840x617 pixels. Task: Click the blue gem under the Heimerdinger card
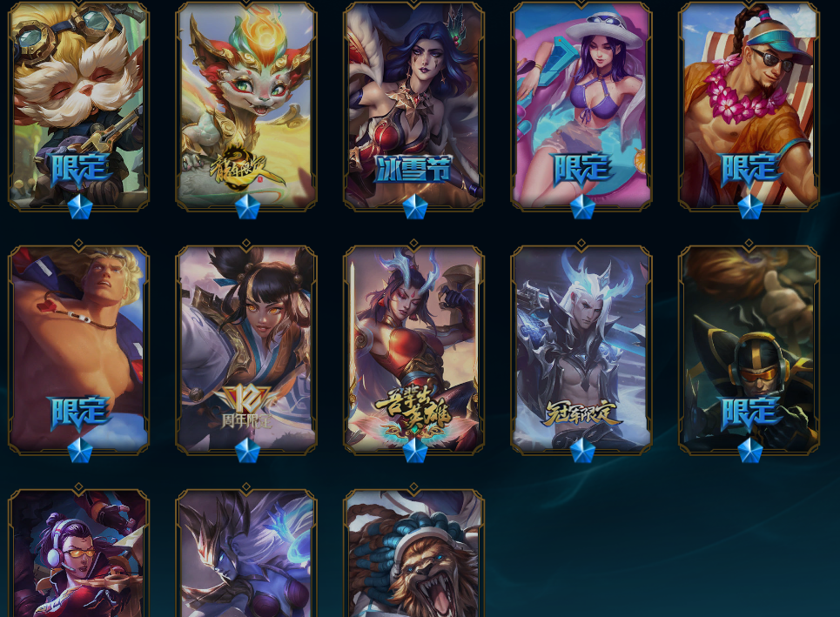coord(80,207)
